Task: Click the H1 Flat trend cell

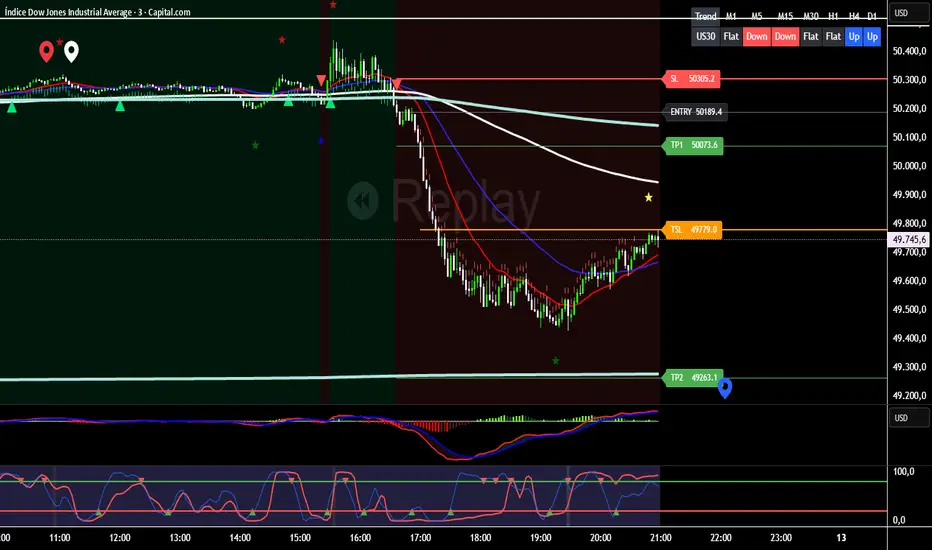Action: pyautogui.click(x=833, y=36)
